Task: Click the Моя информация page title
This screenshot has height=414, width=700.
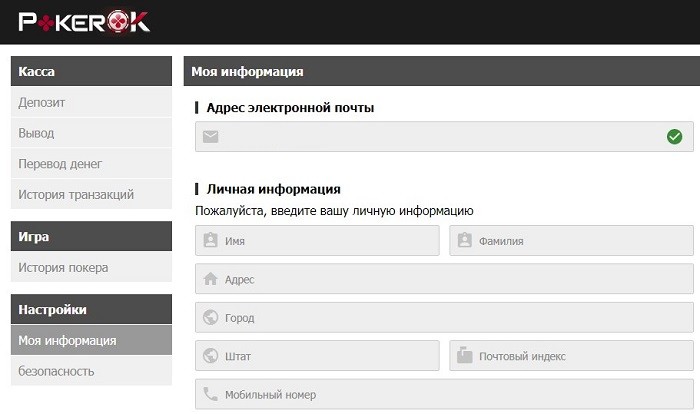Action: (x=247, y=71)
